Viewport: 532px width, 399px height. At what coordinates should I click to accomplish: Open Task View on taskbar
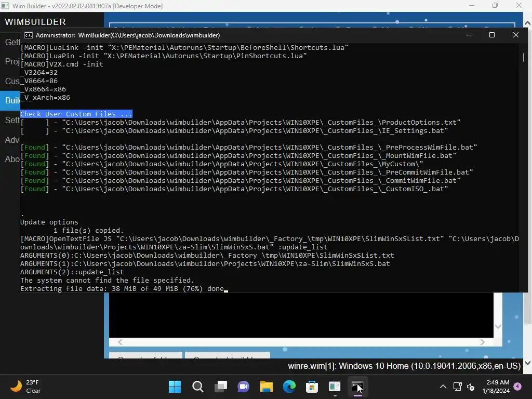tap(220, 387)
